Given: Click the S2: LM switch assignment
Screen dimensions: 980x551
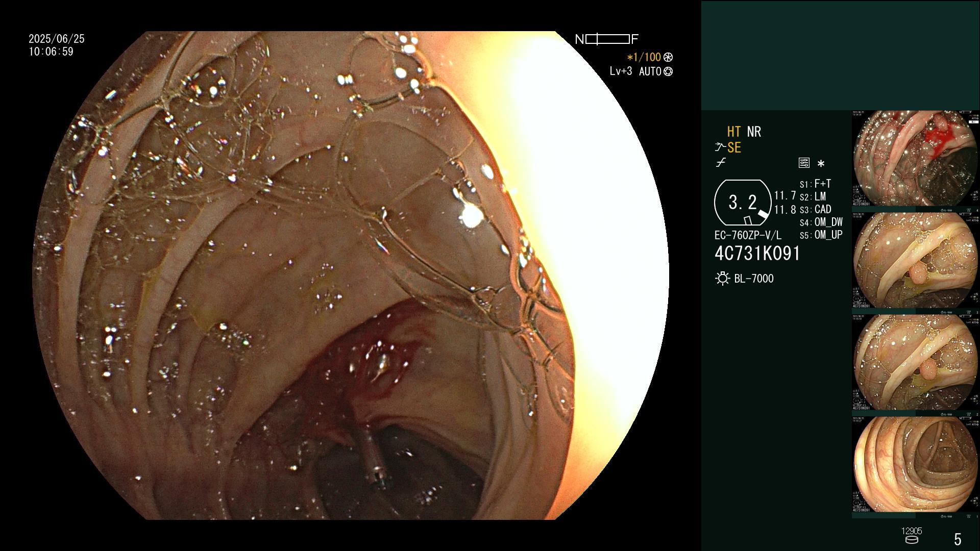Looking at the screenshot, I should click(x=813, y=197).
